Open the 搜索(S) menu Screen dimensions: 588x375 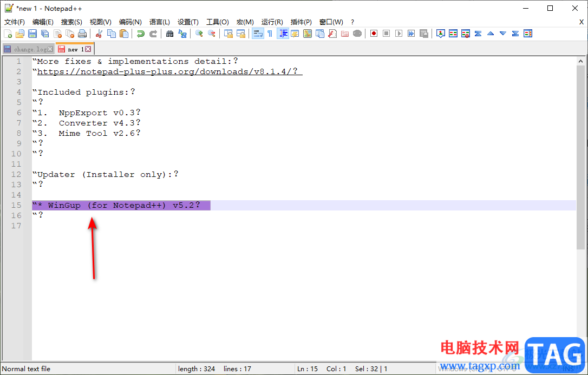pyautogui.click(x=71, y=22)
